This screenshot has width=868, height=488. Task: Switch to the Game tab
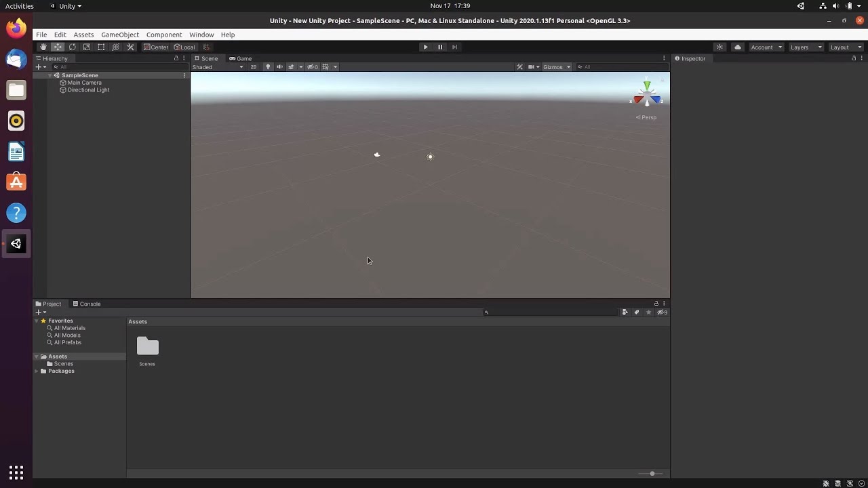click(x=241, y=58)
